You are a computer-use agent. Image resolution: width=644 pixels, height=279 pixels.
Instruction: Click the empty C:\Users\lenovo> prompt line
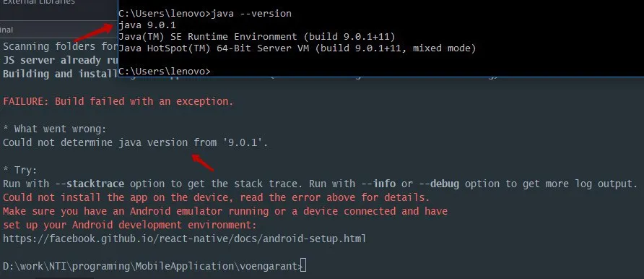(165, 72)
